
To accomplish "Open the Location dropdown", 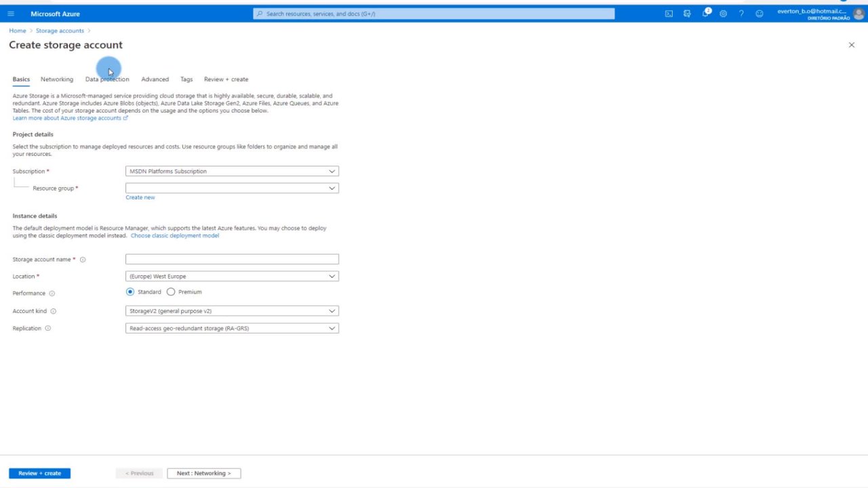I will (232, 277).
